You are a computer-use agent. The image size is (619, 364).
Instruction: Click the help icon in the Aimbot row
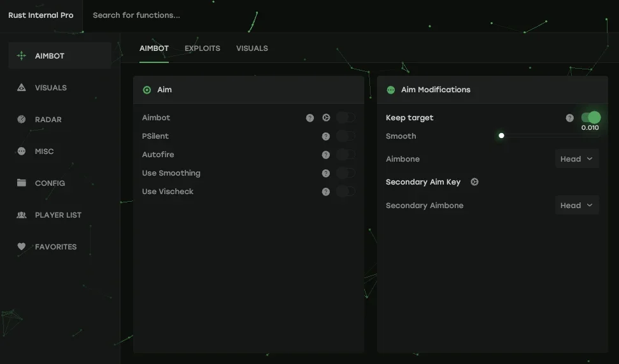(310, 118)
